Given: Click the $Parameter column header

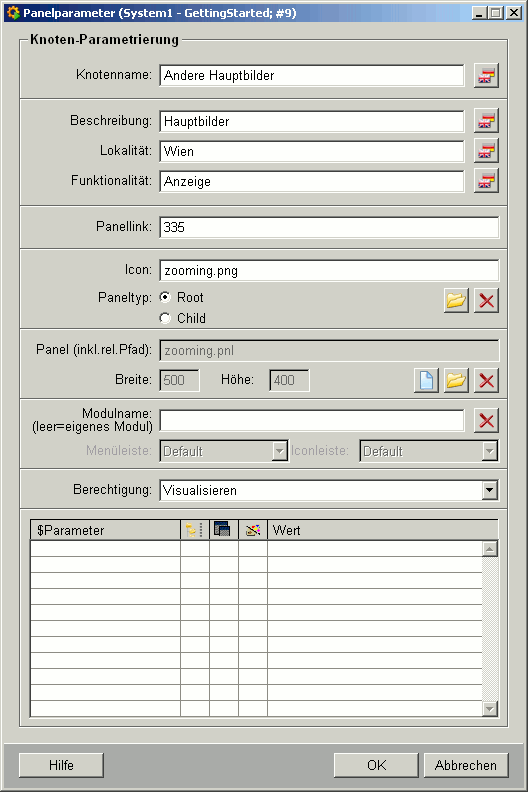Looking at the screenshot, I should point(105,530).
